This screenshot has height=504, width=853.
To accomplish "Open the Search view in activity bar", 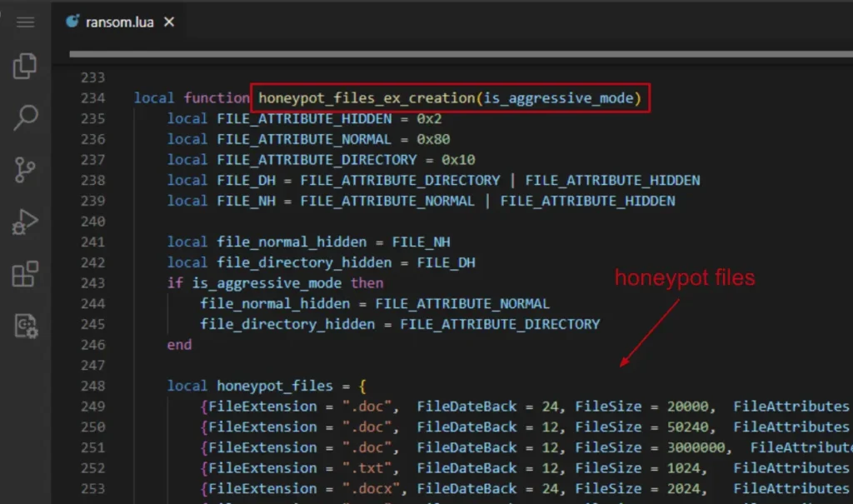I will [x=25, y=117].
